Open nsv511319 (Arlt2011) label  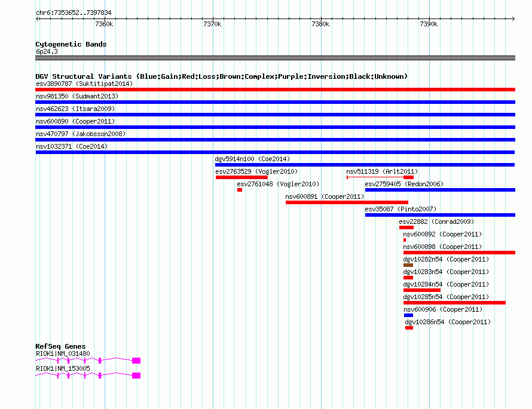click(x=382, y=171)
